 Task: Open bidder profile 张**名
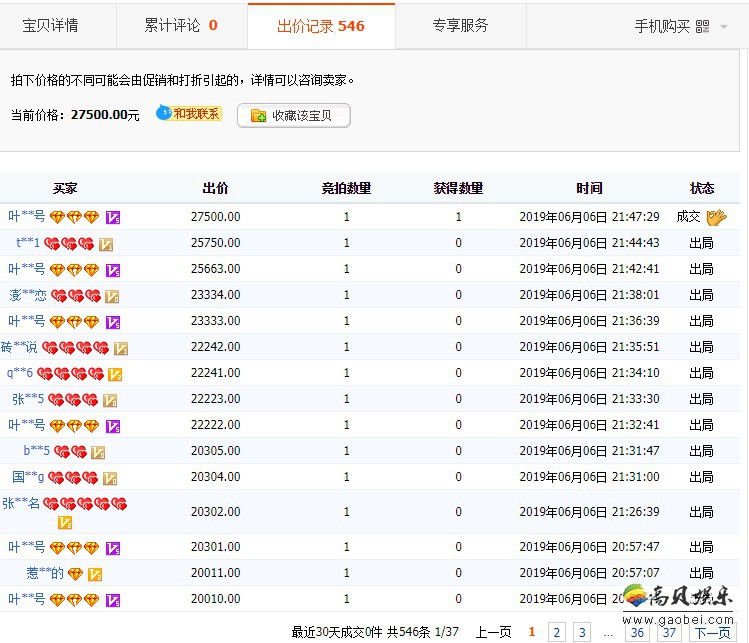click(x=21, y=503)
